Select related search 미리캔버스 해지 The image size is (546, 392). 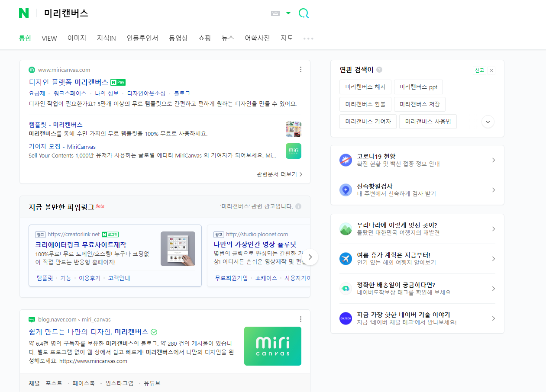(365, 87)
